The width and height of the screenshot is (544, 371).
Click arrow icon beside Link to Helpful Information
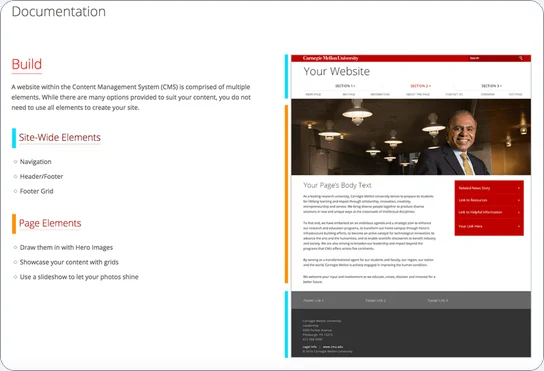519,212
